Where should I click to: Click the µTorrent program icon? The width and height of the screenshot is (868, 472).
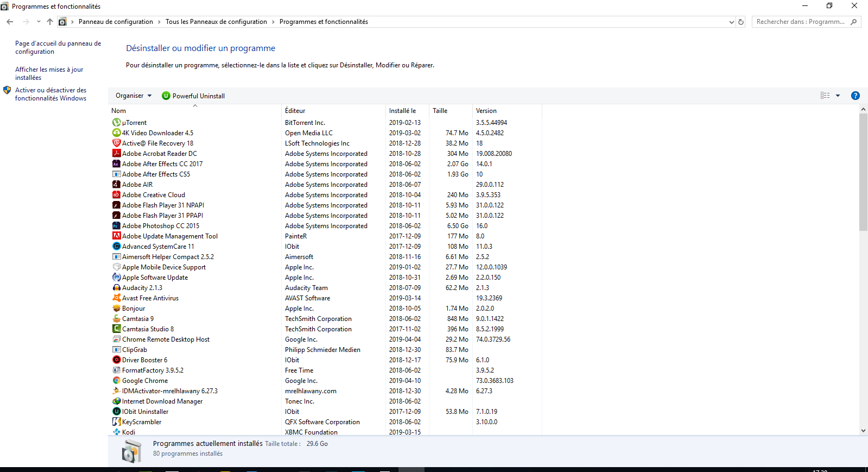[x=116, y=123]
